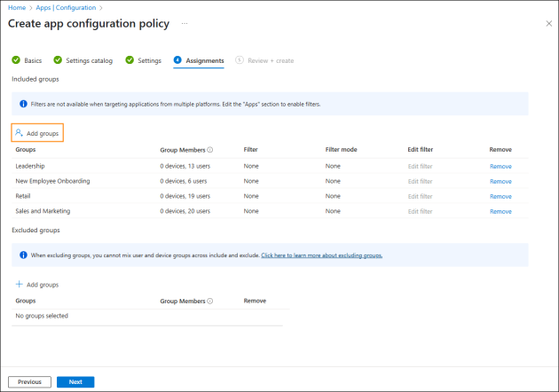Image resolution: width=559 pixels, height=392 pixels.
Task: Add groups to Excluded groups
Action: (37, 285)
